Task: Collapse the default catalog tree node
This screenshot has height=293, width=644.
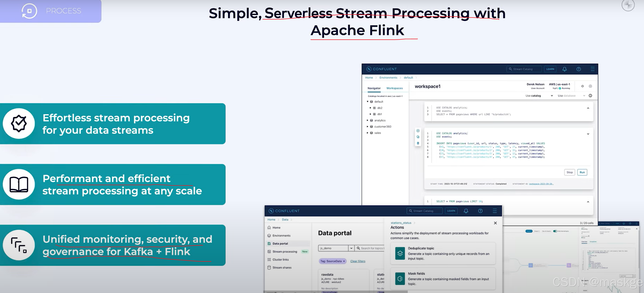Action: pos(367,102)
